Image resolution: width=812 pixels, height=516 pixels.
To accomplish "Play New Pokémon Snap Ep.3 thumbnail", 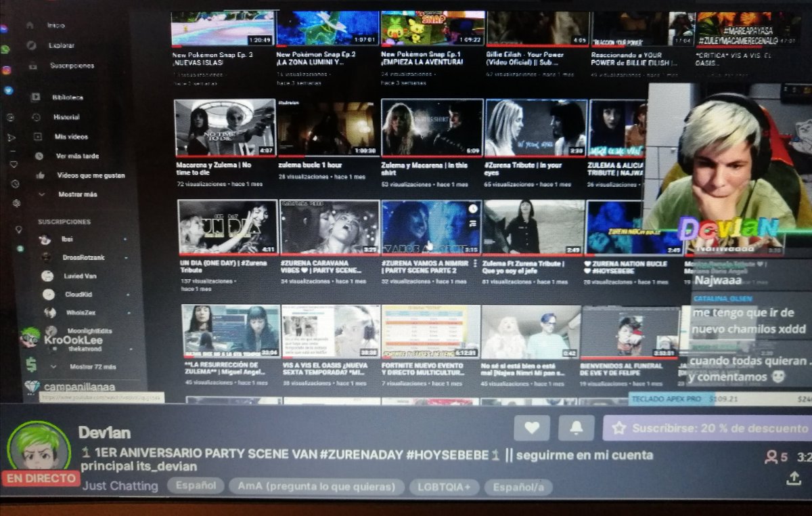I will point(223,28).
